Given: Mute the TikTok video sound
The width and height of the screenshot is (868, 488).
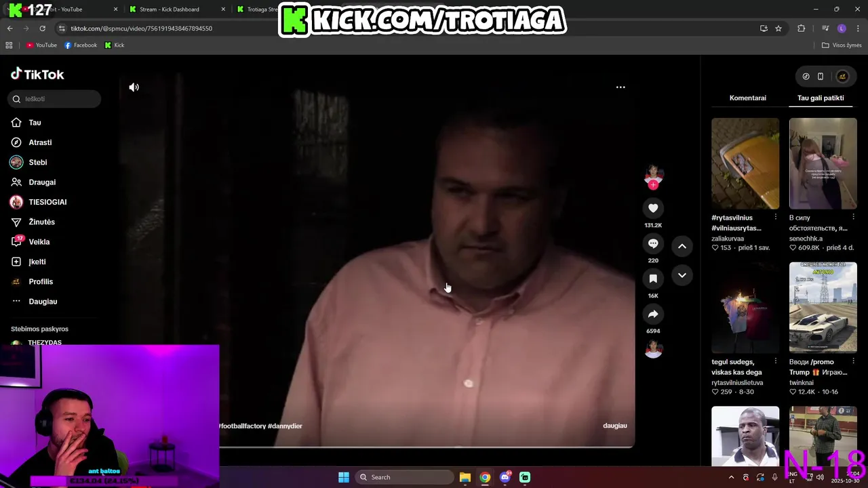Looking at the screenshot, I should click(134, 87).
